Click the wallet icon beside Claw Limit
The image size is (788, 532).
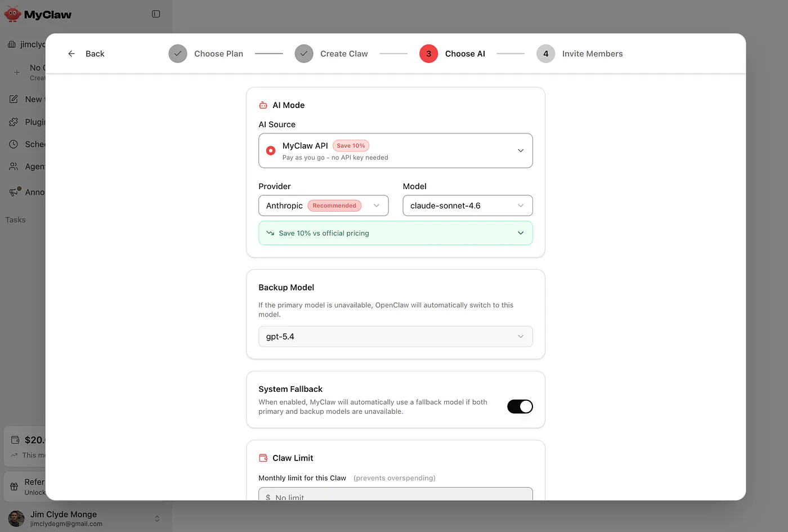tap(263, 458)
